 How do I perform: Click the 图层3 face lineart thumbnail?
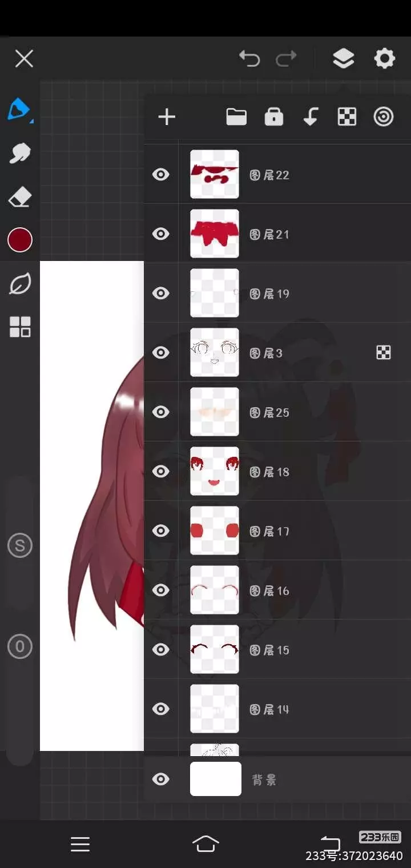click(215, 352)
